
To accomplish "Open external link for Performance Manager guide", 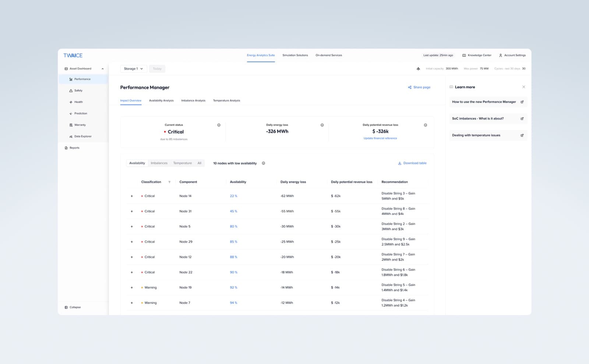I will 522,102.
